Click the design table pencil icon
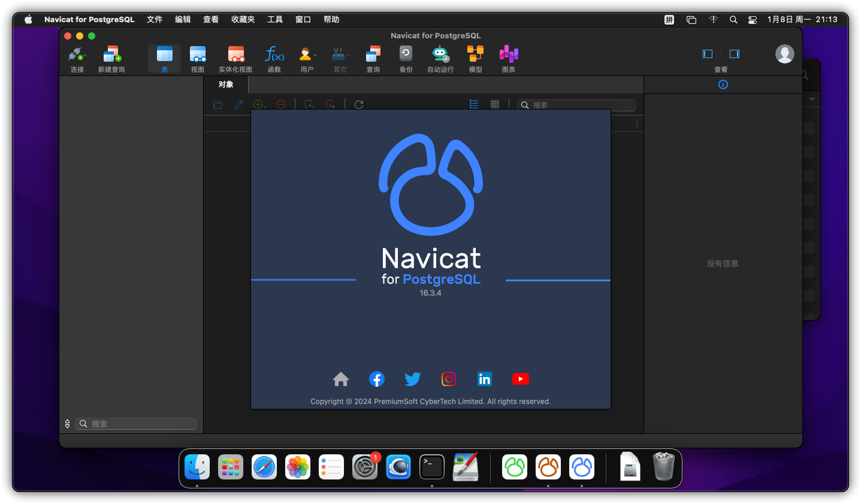This screenshot has height=504, width=861. 238,105
